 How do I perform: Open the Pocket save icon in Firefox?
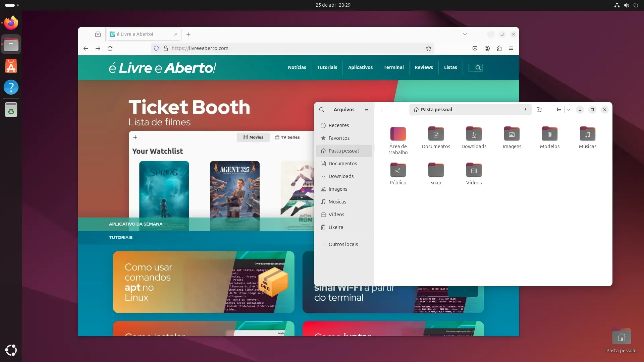[475, 48]
